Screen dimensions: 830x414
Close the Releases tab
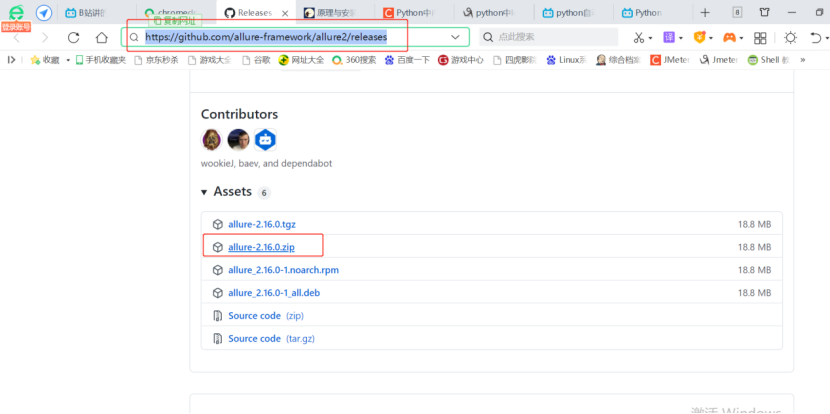pos(284,13)
